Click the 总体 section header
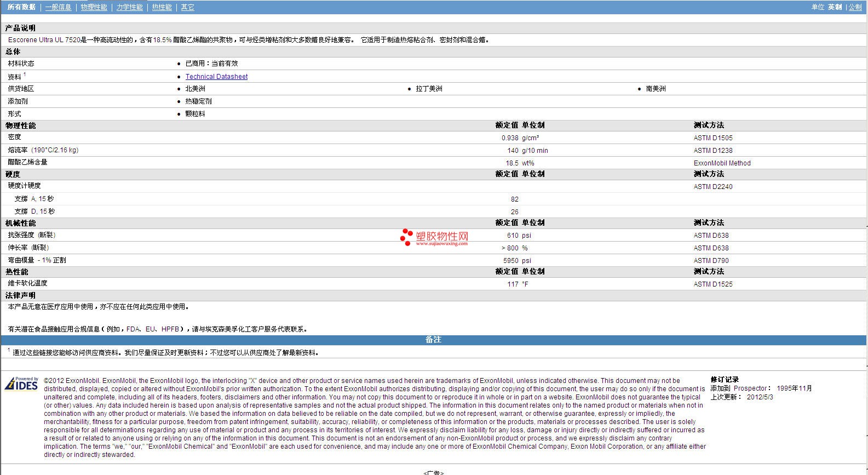 [x=13, y=51]
